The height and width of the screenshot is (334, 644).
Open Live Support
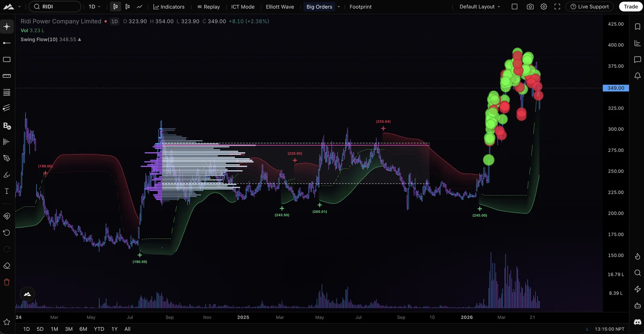(x=590, y=7)
